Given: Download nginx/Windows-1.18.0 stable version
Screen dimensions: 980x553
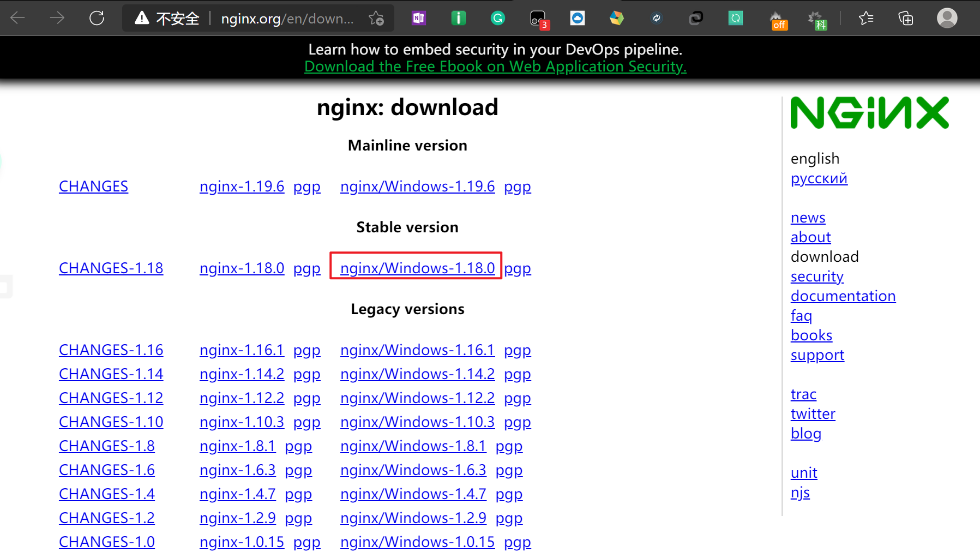Looking at the screenshot, I should click(417, 268).
